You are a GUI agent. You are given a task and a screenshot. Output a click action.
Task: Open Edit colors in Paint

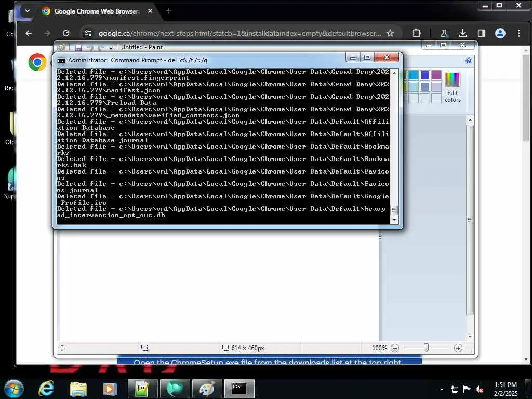pyautogui.click(x=453, y=87)
